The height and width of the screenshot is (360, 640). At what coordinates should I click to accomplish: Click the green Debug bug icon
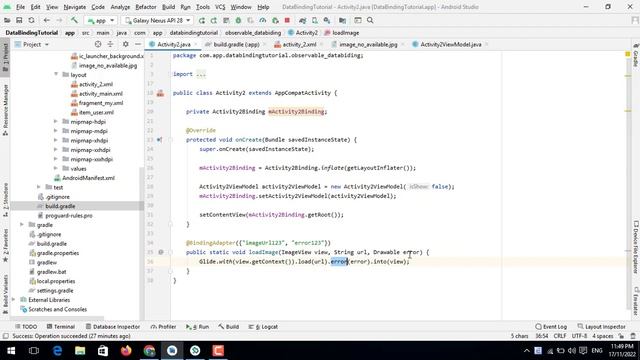coord(238,20)
